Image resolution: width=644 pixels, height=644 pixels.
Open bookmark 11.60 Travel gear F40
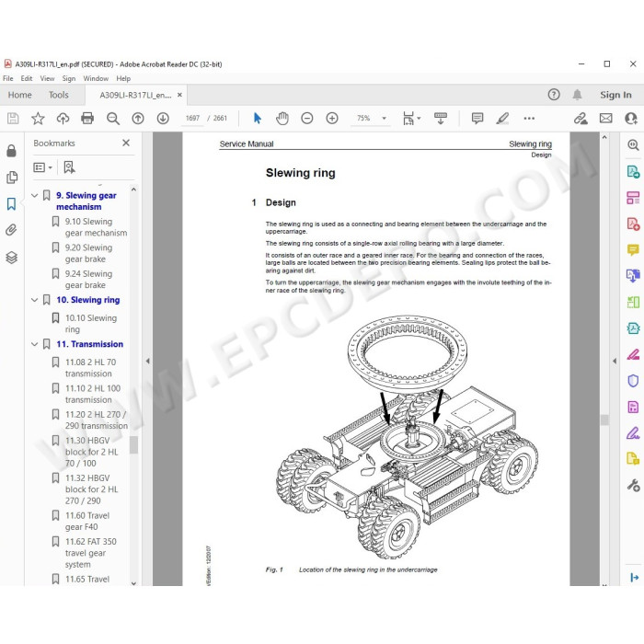(87, 522)
